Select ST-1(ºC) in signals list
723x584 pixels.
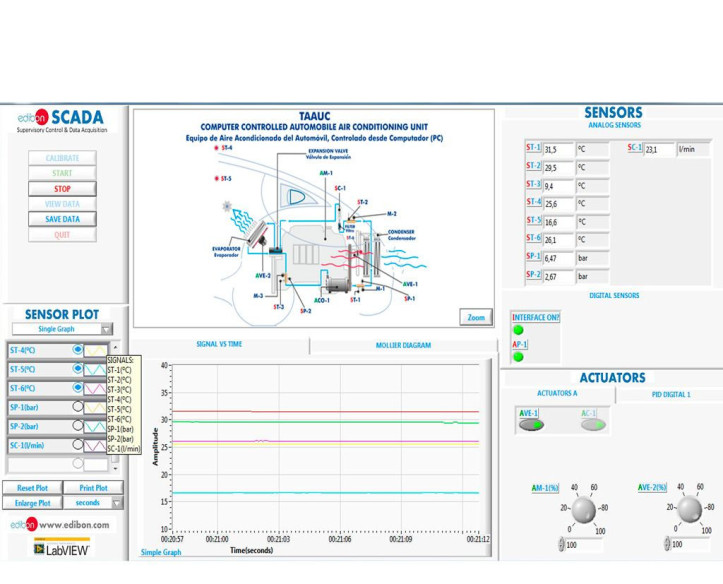pos(120,370)
